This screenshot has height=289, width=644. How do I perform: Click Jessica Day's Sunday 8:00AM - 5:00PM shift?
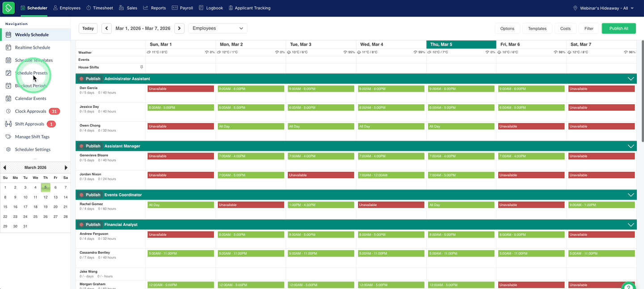point(181,107)
